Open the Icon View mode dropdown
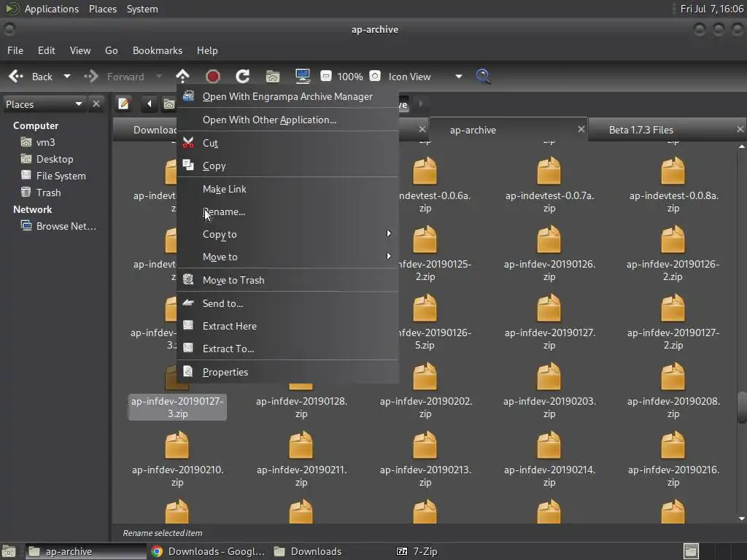The height and width of the screenshot is (560, 747). 458,77
